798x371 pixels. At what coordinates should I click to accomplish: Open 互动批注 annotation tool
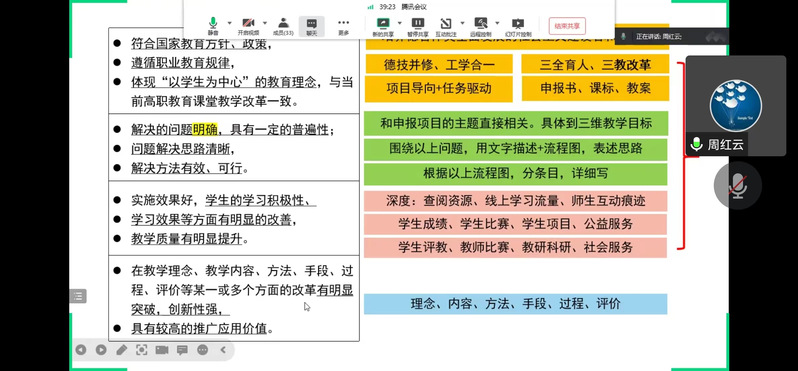[x=446, y=26]
